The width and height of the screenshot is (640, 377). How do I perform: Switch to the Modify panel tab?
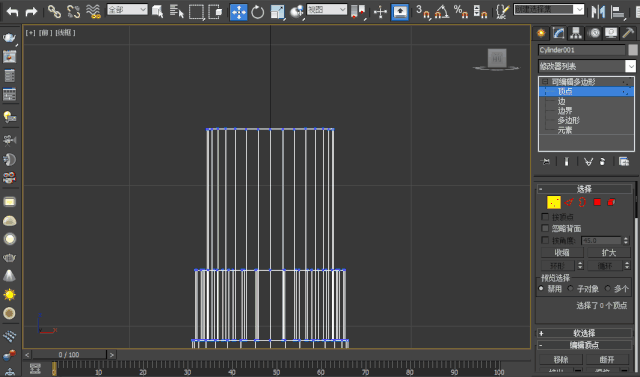(559, 33)
